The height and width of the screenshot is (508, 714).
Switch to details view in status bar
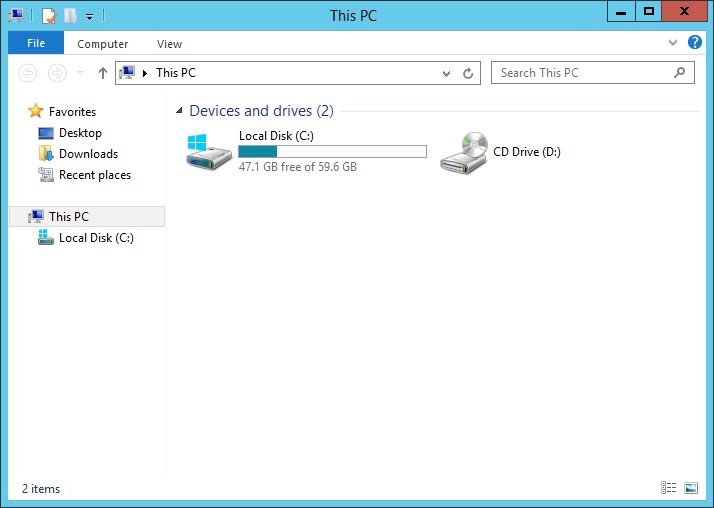tap(668, 488)
